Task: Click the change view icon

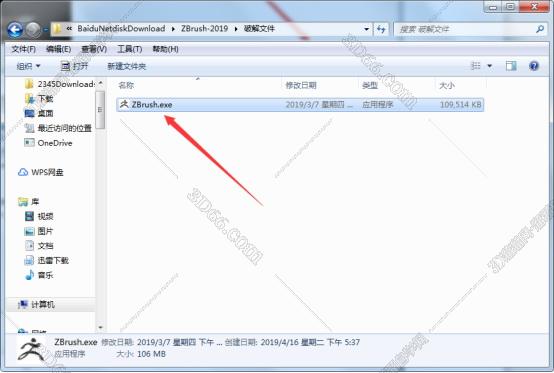Action: (476, 66)
